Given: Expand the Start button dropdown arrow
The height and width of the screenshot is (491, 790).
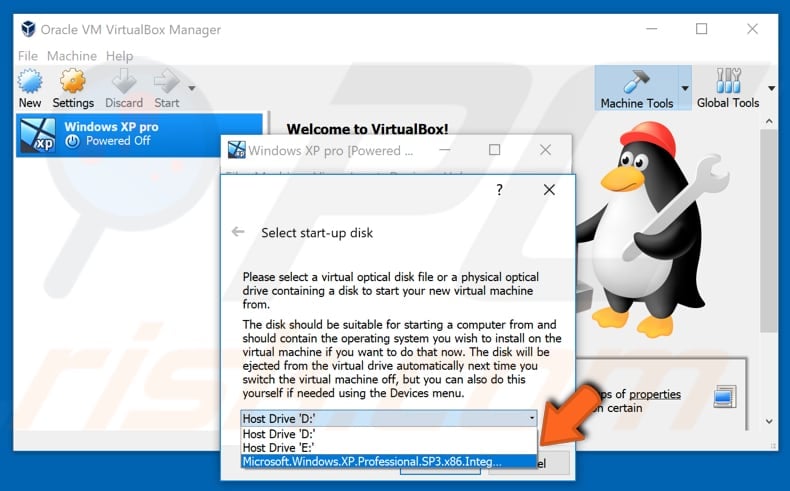Looking at the screenshot, I should click(x=192, y=88).
